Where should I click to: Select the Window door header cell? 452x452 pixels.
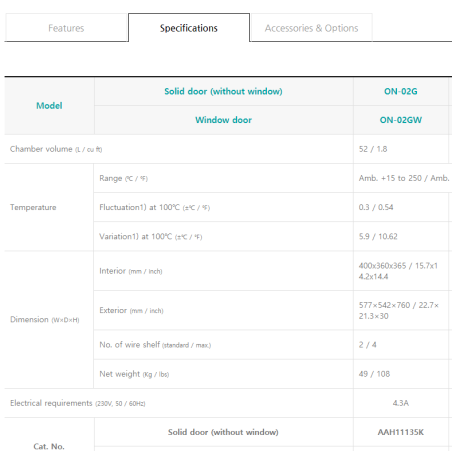[x=223, y=120]
